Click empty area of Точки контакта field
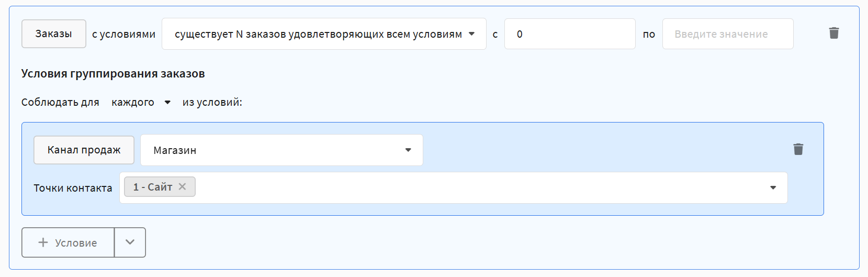The height and width of the screenshot is (277, 868). tap(471, 187)
